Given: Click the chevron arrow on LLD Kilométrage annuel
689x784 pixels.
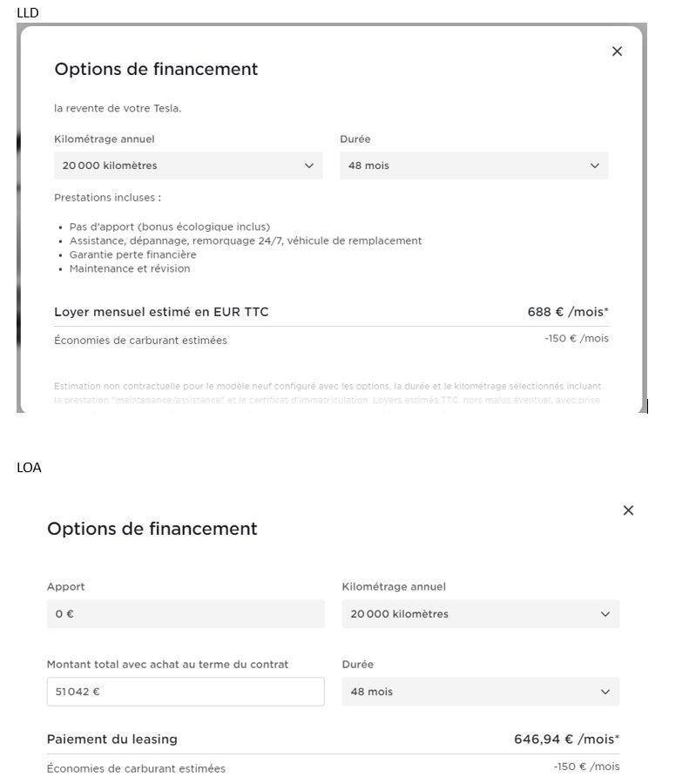Looking at the screenshot, I should click(308, 166).
